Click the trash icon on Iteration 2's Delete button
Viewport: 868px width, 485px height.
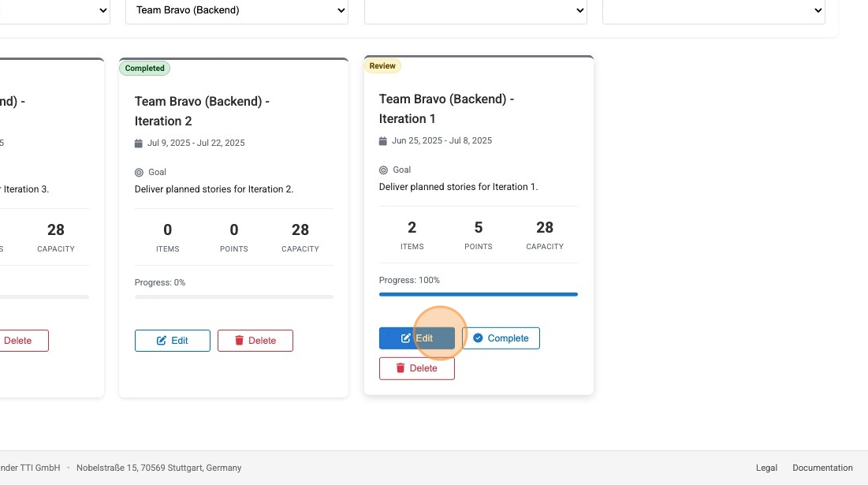click(240, 340)
